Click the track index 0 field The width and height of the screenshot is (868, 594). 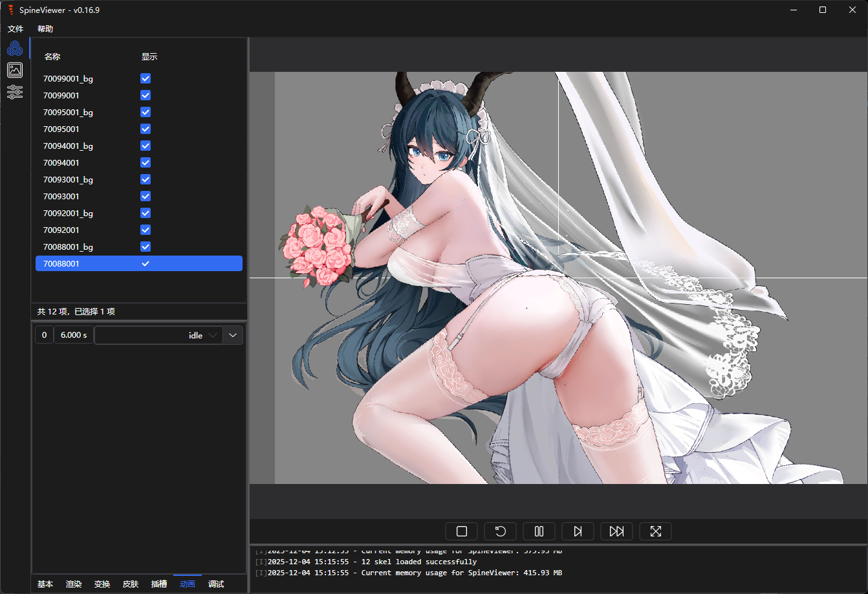click(x=44, y=335)
